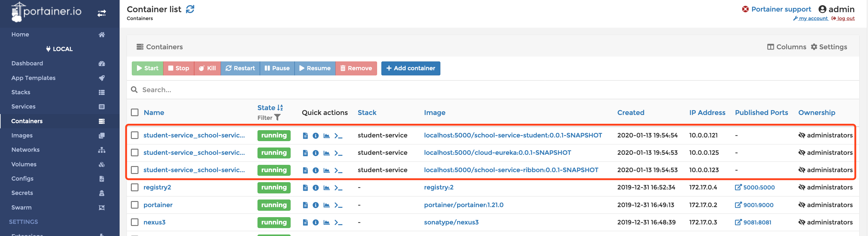The image size is (868, 236).
Task: Check the cloud-eureka container row checkbox
Action: click(x=135, y=153)
